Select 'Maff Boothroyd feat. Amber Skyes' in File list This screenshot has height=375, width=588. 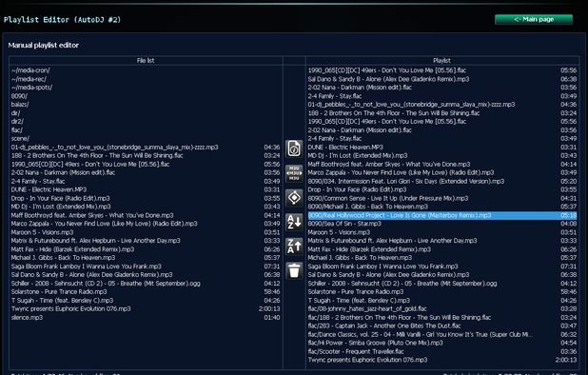pyautogui.click(x=146, y=215)
